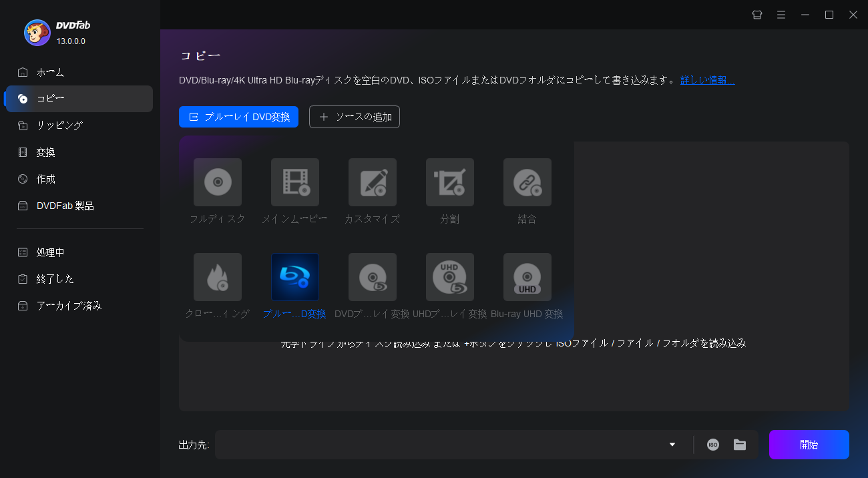Go to the リッピング module

pos(79,126)
